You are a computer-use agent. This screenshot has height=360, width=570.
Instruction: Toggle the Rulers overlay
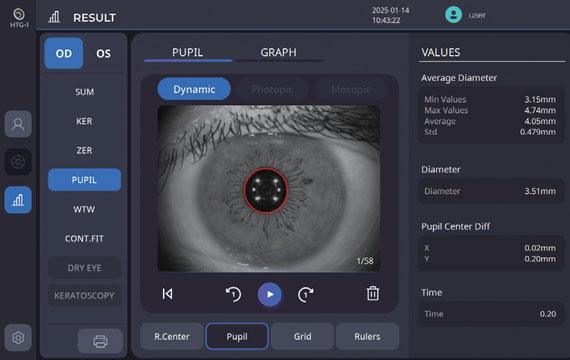coord(367,336)
